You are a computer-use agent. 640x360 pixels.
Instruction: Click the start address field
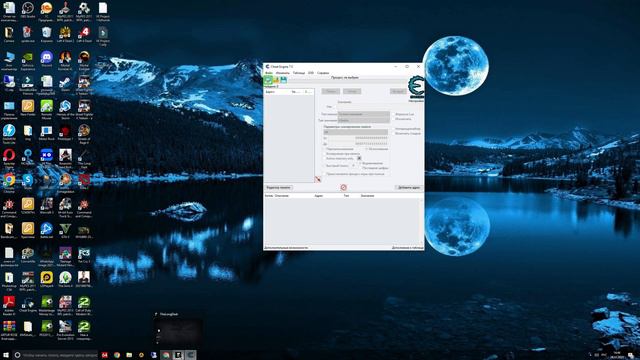click(358, 138)
